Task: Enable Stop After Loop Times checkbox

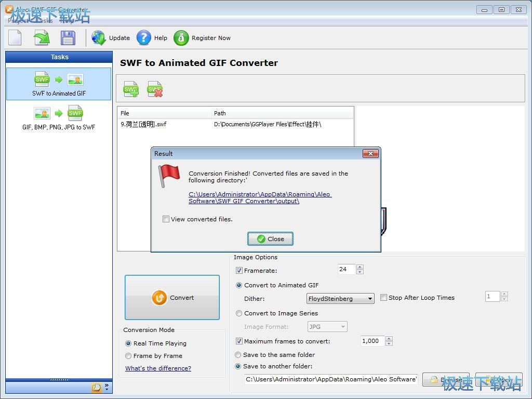Action: pyautogui.click(x=384, y=298)
